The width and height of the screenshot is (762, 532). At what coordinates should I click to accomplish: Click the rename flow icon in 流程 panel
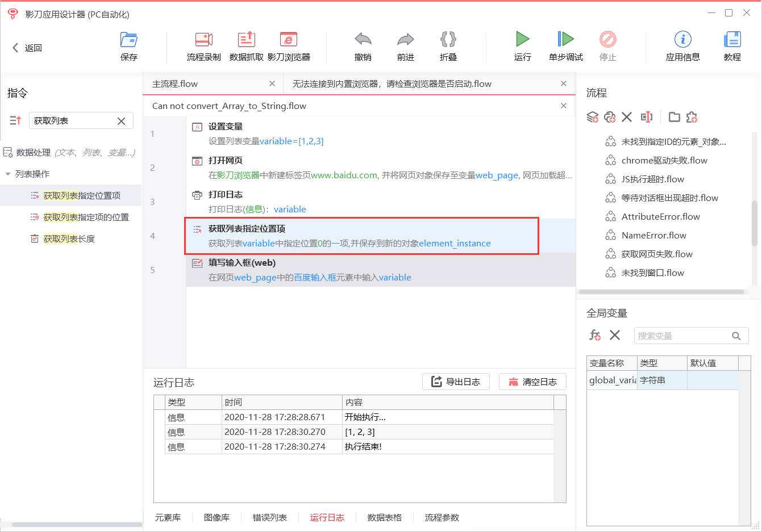pyautogui.click(x=647, y=117)
